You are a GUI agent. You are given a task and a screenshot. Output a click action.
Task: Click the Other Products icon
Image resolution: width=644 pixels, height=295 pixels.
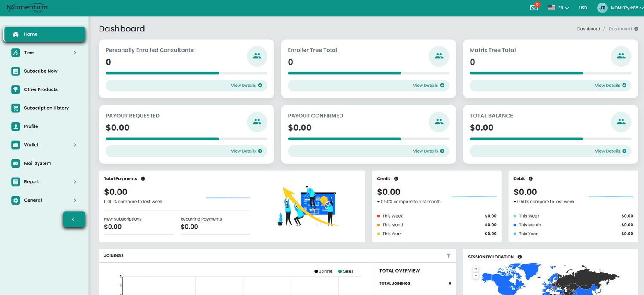15,89
